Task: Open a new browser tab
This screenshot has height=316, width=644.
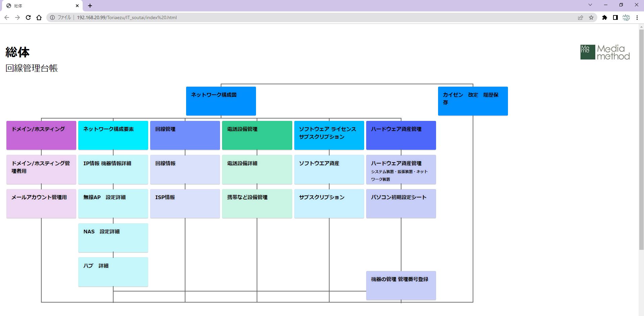Action: coord(90,6)
